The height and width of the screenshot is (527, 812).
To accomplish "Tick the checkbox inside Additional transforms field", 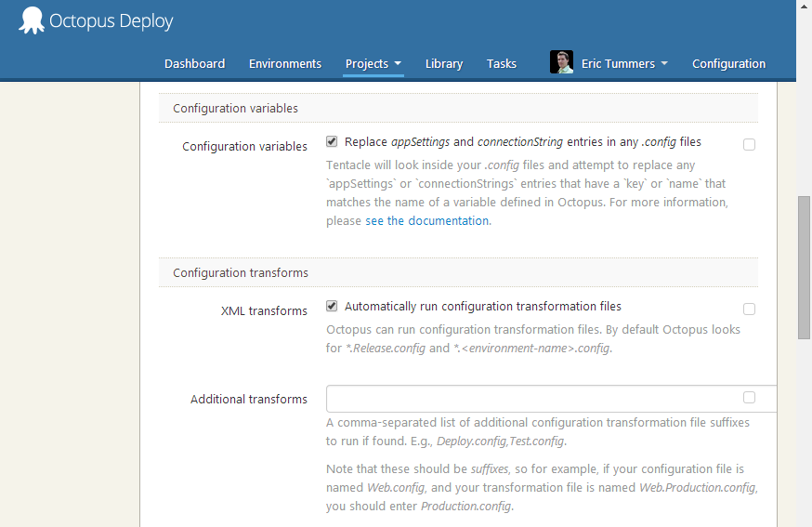I will tap(749, 398).
